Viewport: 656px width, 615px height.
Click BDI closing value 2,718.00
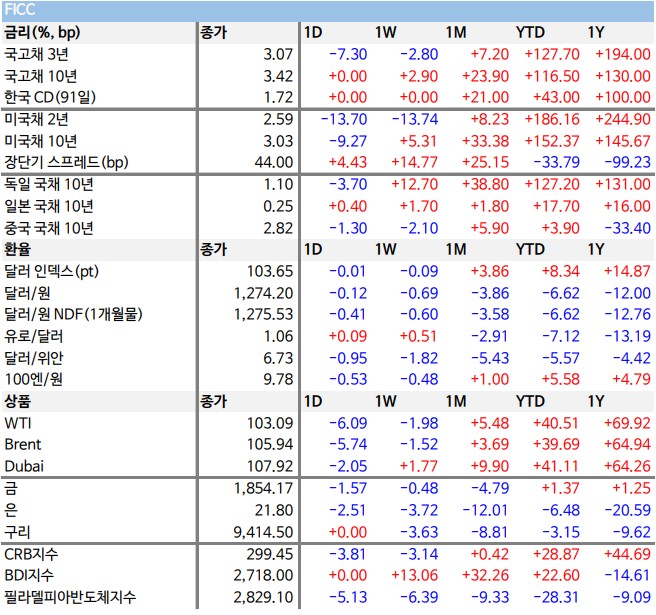tap(263, 575)
